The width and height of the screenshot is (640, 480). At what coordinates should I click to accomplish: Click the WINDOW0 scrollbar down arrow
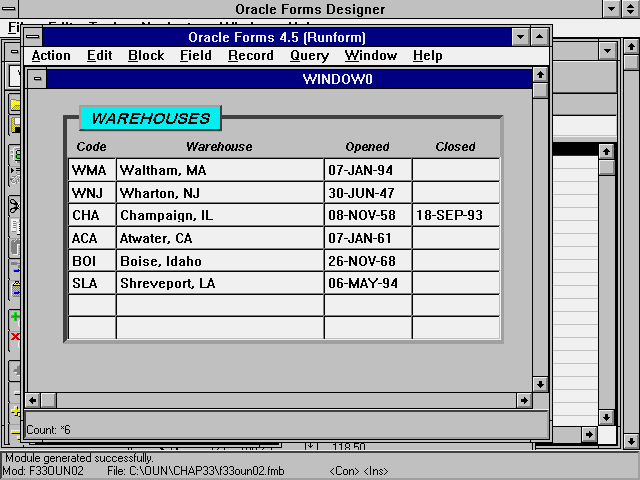(x=540, y=383)
